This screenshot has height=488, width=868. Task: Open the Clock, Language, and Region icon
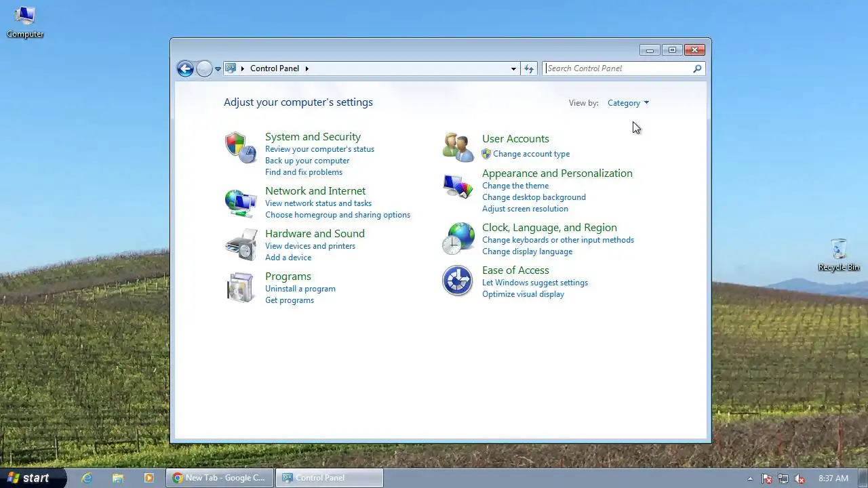coord(458,239)
